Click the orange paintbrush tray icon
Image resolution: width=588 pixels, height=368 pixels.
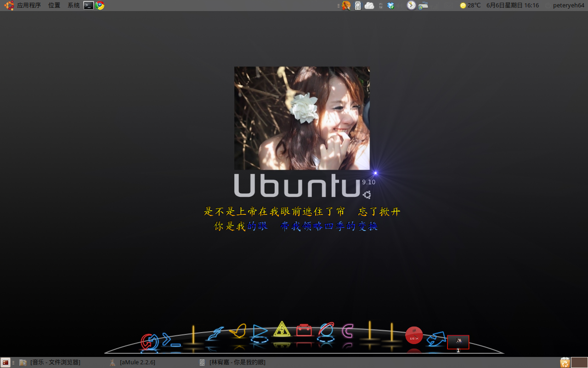[x=346, y=6]
